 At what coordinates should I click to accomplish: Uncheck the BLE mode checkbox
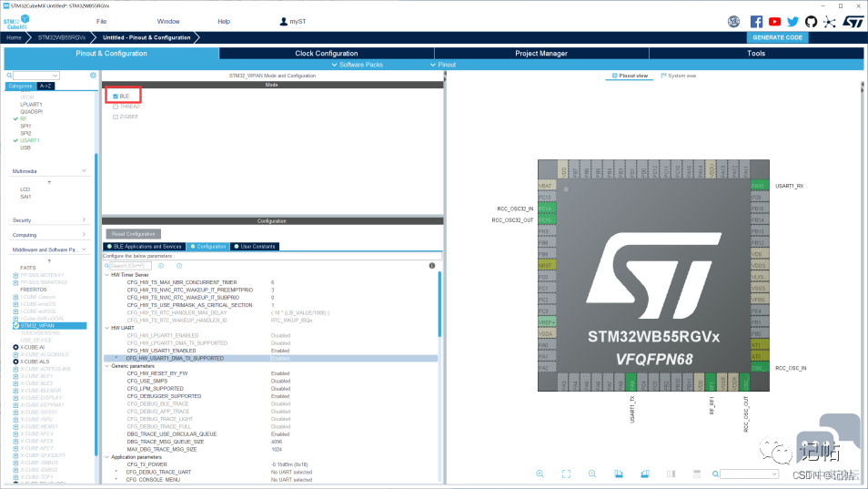coord(116,97)
